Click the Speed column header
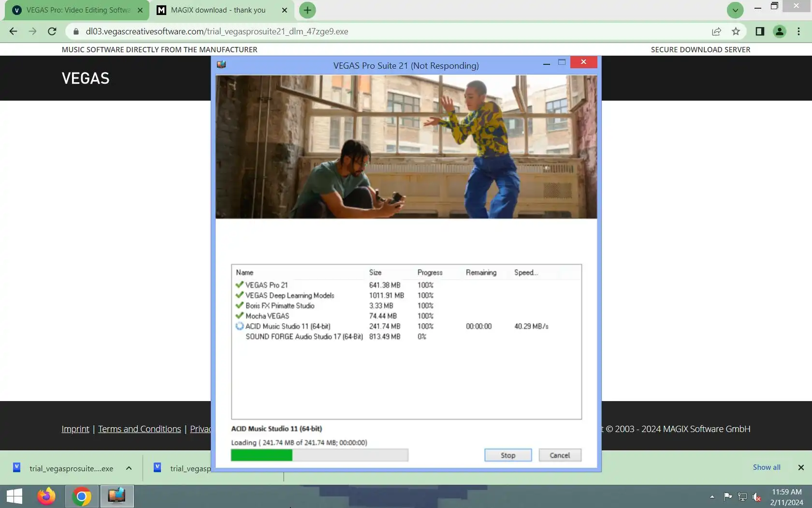This screenshot has height=508, width=812. click(x=526, y=272)
